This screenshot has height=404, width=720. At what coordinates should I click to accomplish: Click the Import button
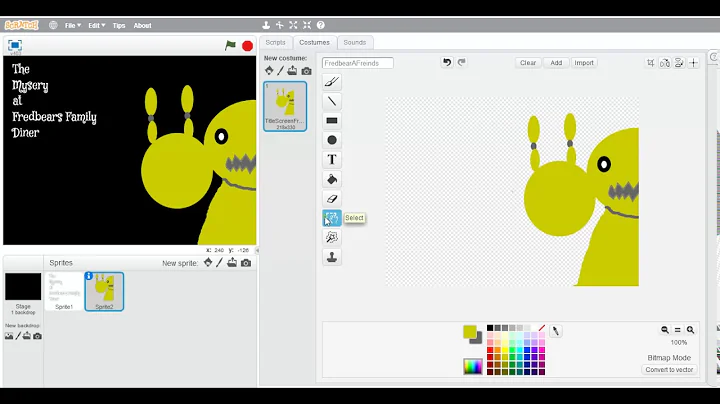(x=584, y=63)
